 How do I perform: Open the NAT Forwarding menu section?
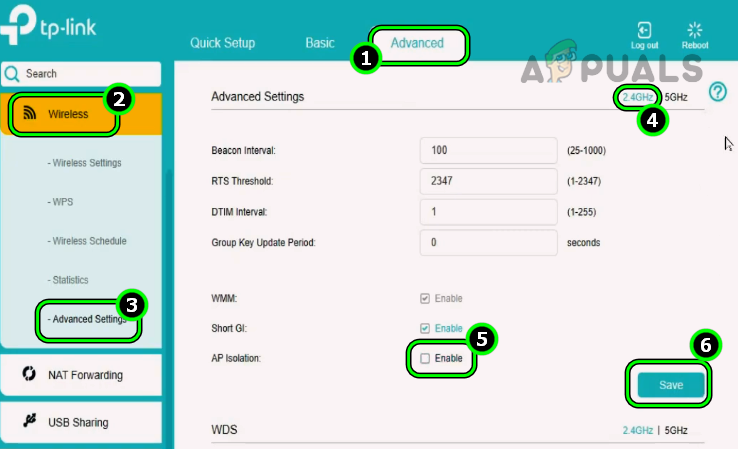pyautogui.click(x=81, y=375)
